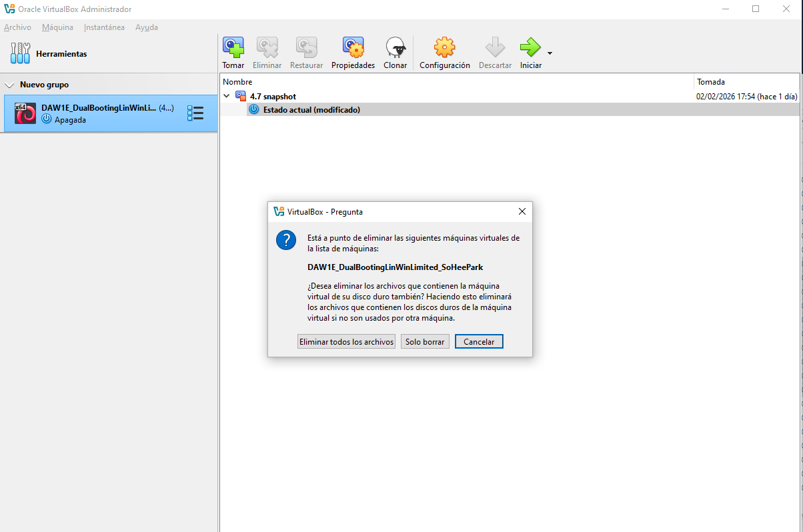Collapse the 4.7 snapshot tree node
This screenshot has width=803, height=532.
227,96
